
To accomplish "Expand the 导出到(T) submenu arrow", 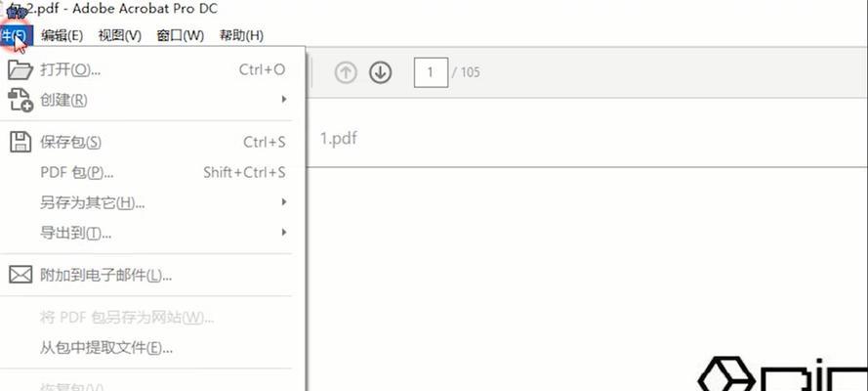I will coord(284,232).
